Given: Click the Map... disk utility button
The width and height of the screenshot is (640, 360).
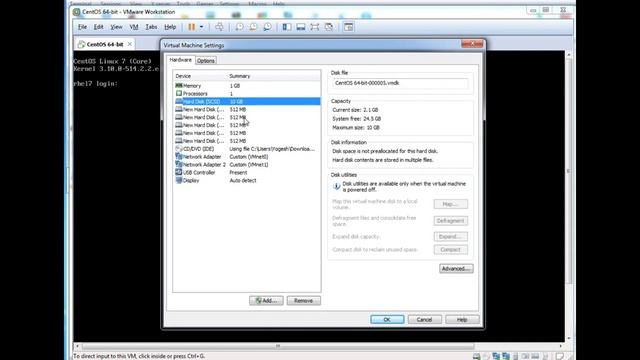Looking at the screenshot, I should tap(451, 204).
